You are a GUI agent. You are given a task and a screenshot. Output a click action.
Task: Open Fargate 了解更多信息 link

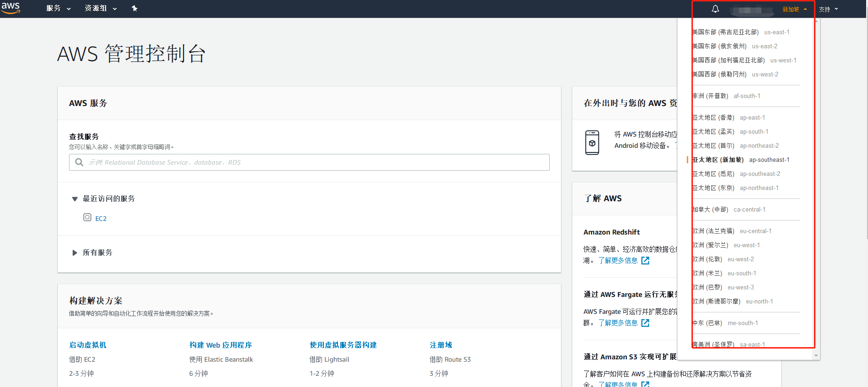[618, 323]
